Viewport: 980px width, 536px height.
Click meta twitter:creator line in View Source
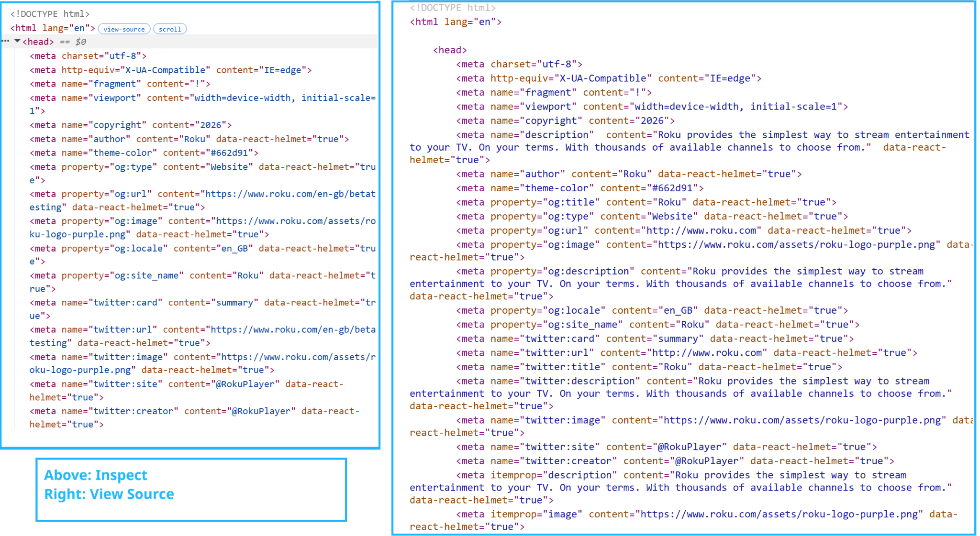click(x=675, y=461)
